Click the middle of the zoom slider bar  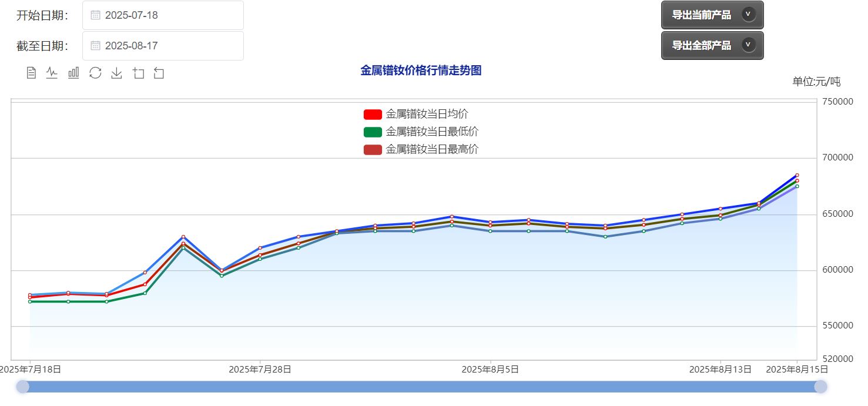click(421, 387)
